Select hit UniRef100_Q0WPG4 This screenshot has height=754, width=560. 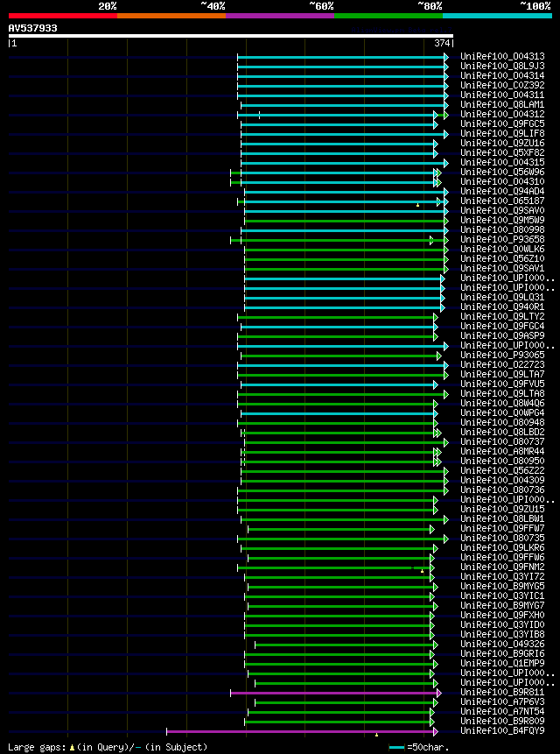(x=502, y=412)
